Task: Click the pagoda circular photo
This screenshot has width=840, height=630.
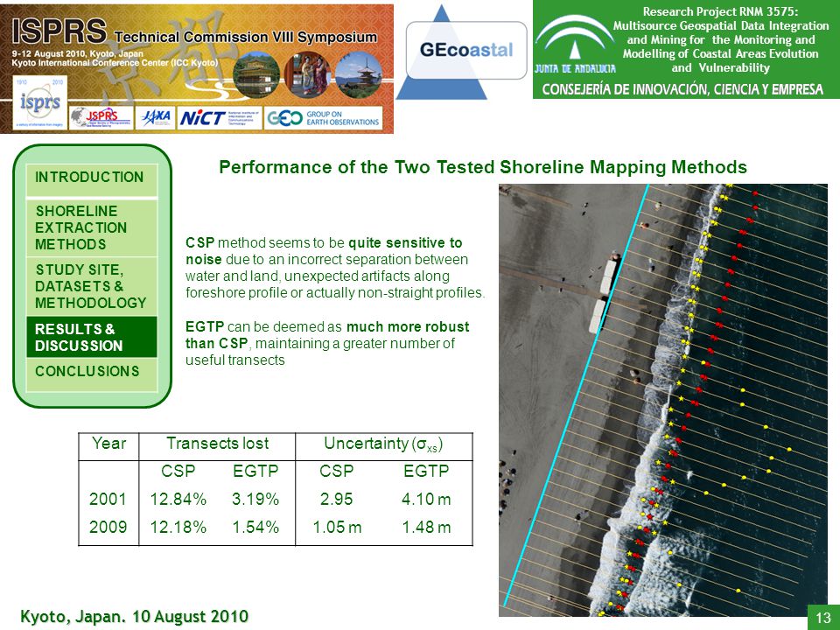Action: click(359, 73)
